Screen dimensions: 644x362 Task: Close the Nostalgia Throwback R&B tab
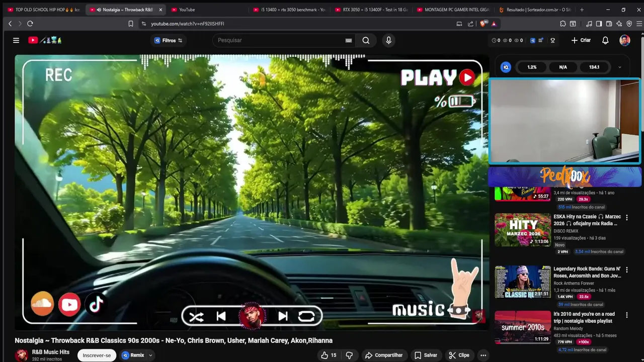pos(160,10)
